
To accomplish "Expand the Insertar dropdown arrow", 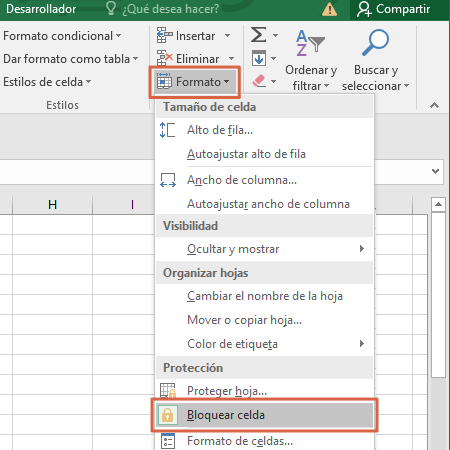I will click(227, 35).
